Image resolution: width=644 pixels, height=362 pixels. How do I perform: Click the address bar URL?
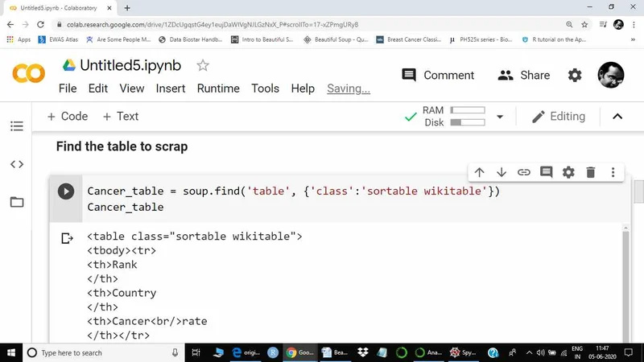pos(213,25)
